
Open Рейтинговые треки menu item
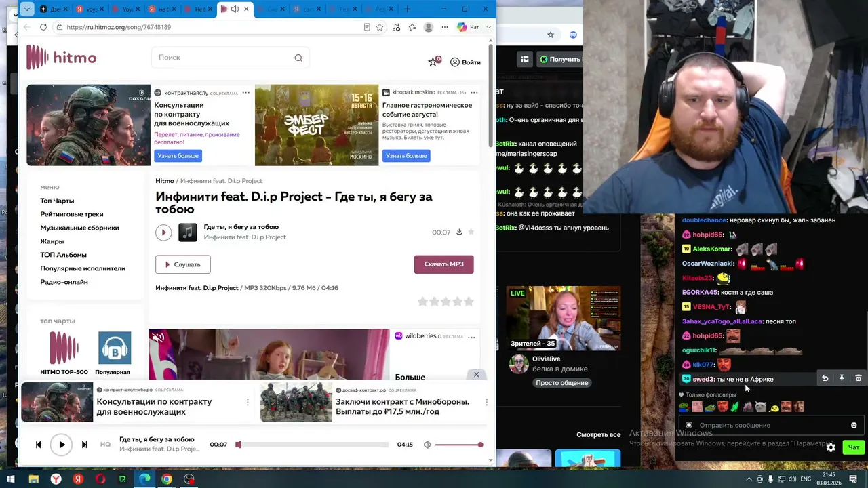72,214
